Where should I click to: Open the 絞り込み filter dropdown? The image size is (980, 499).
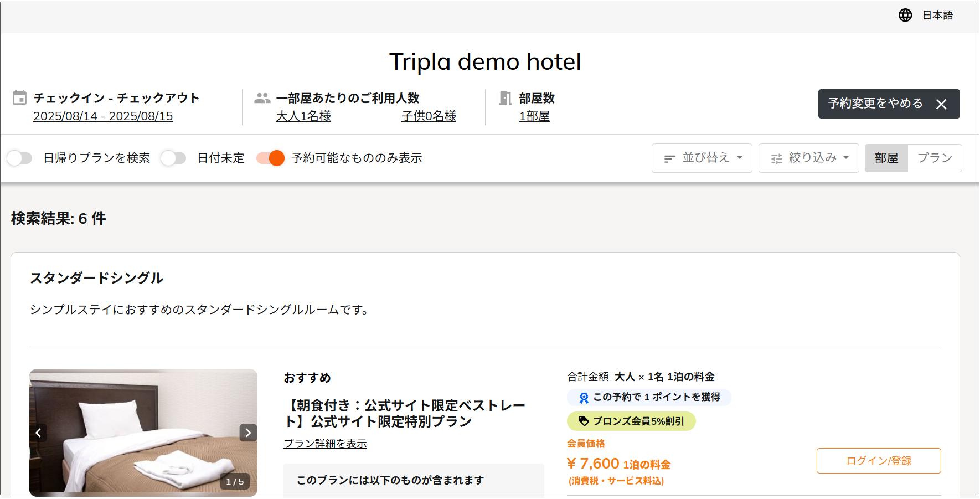click(x=808, y=158)
